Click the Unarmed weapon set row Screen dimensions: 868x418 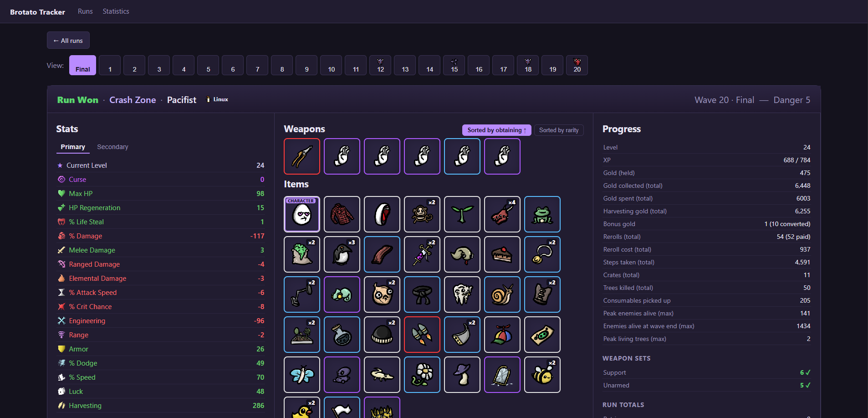(x=707, y=385)
